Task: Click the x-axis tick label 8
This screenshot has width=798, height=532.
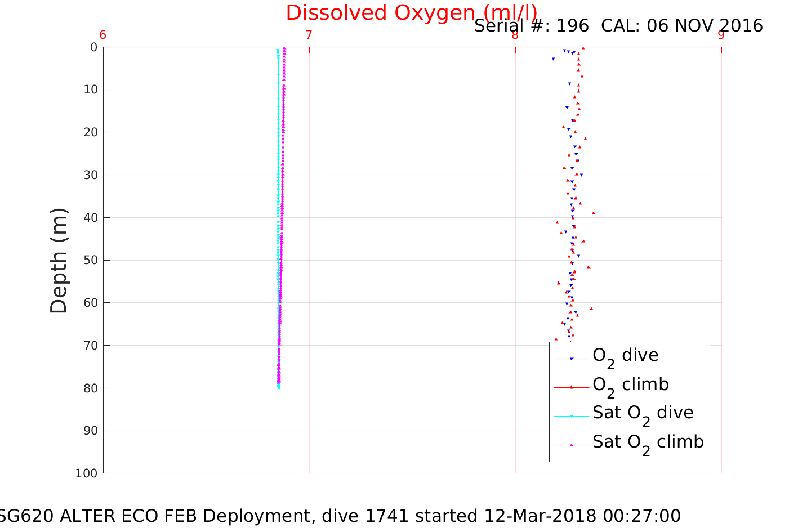Action: coord(515,35)
